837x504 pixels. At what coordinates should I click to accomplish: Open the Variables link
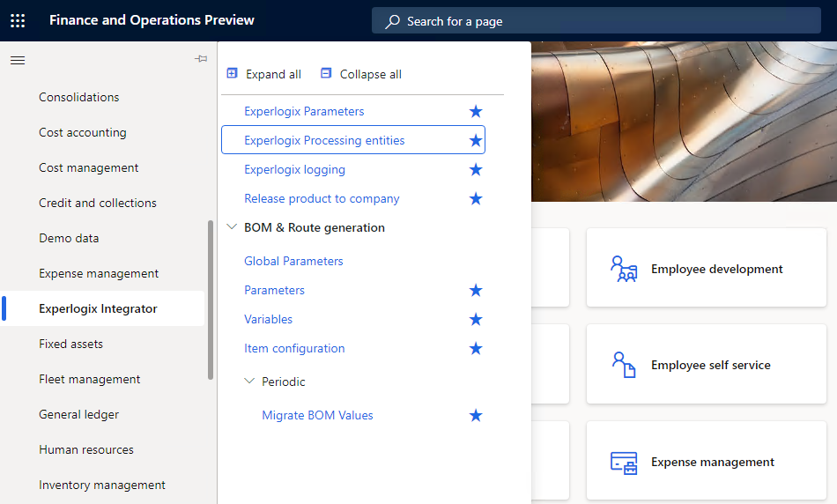(x=268, y=319)
